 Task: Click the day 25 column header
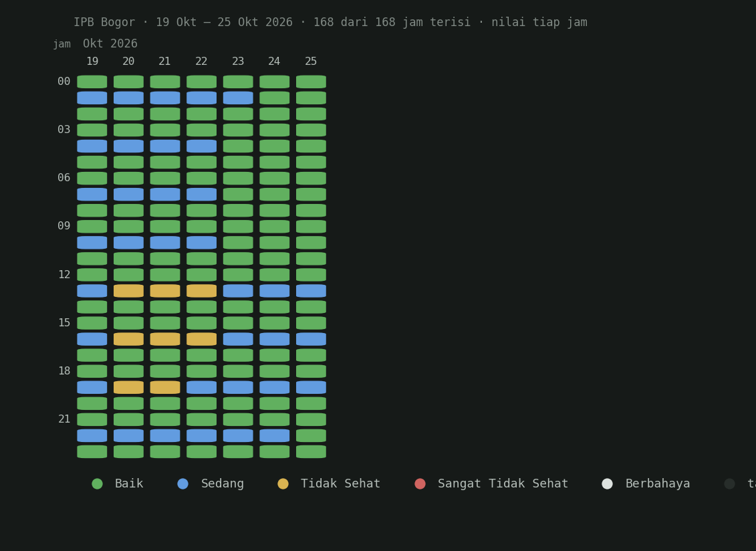coord(311,62)
